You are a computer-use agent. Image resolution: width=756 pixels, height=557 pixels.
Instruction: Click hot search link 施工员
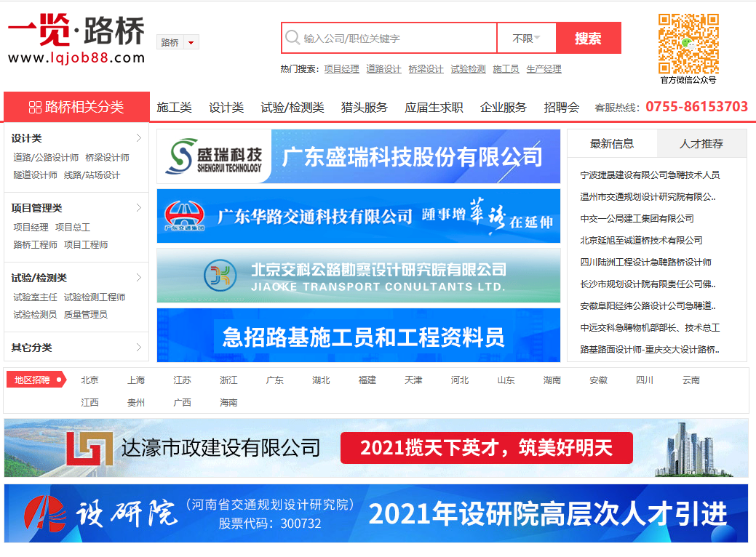[506, 69]
